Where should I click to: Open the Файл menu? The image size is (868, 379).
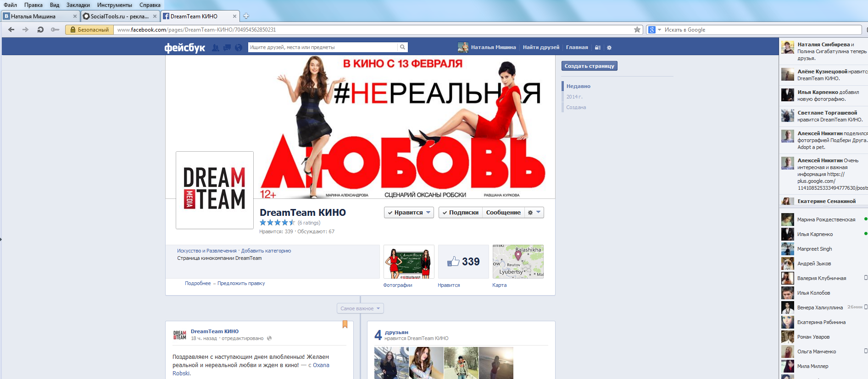tap(10, 5)
